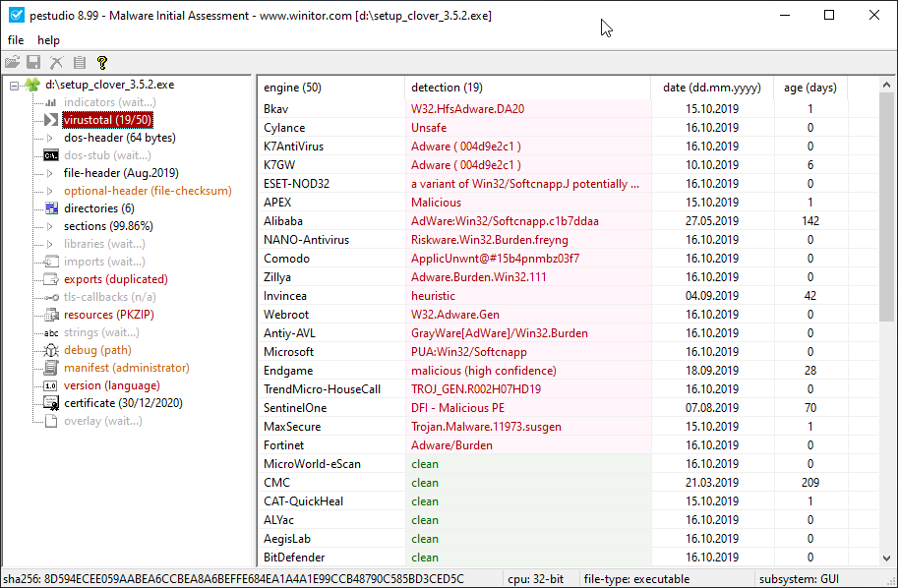Click the 1.0 icon beside version (language)
898x588 pixels.
tap(51, 385)
